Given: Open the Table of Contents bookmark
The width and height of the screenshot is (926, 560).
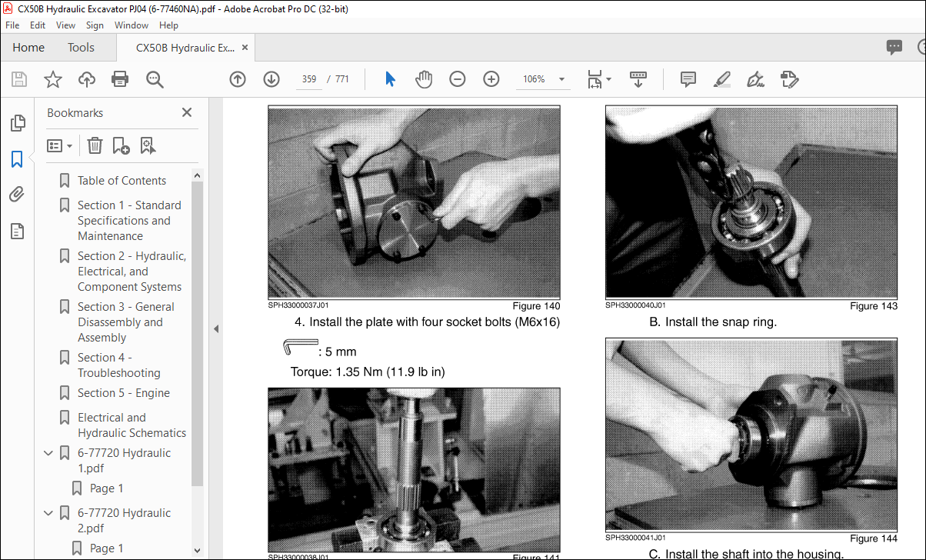Looking at the screenshot, I should tap(122, 181).
